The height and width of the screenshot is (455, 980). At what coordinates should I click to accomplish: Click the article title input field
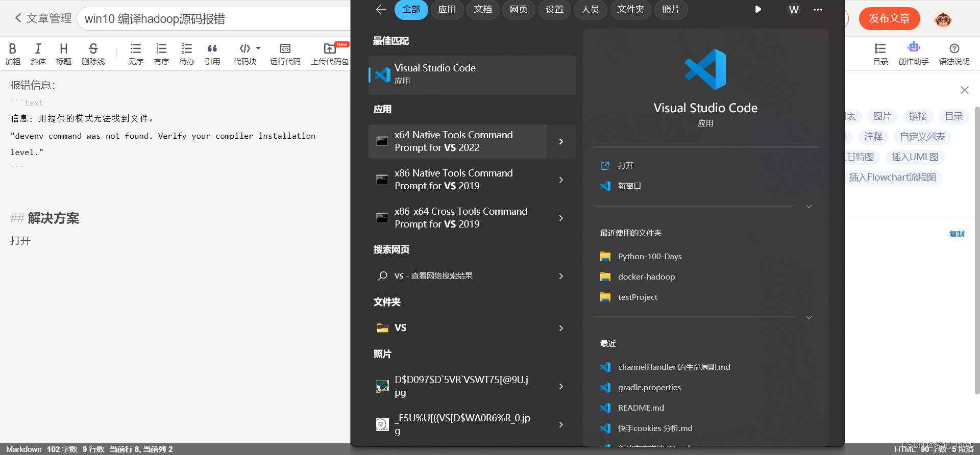click(214, 19)
